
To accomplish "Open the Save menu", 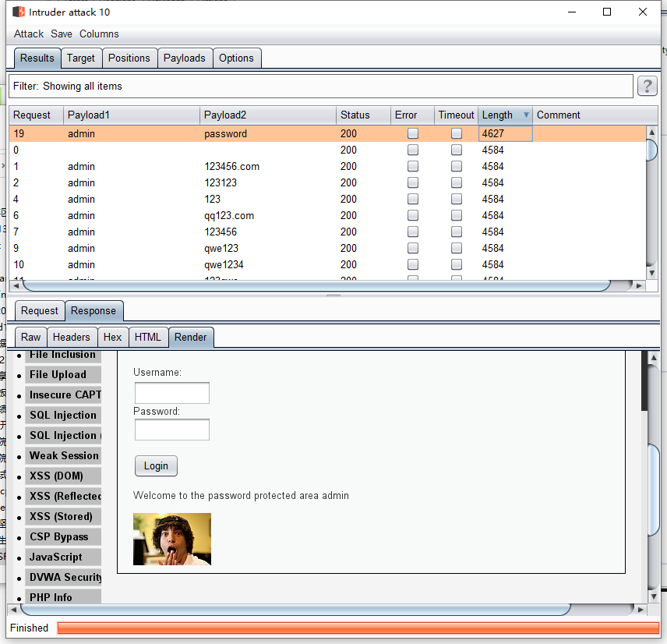I will tap(62, 34).
